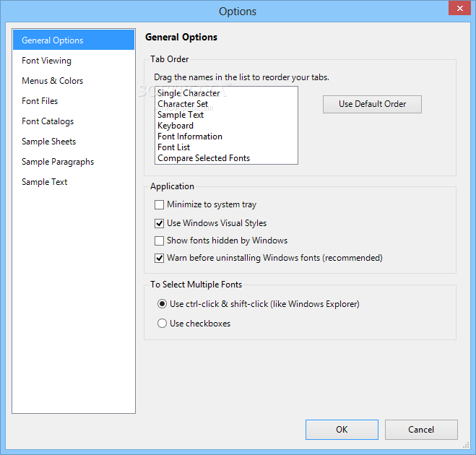Select Font List in the tab order list
Viewport: 476px width, 455px height.
click(x=227, y=147)
